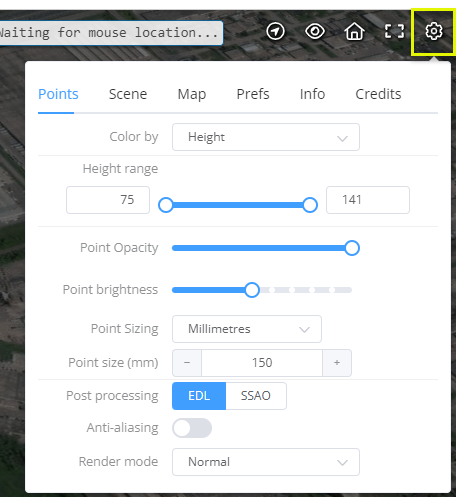Switch to the Scene tab
Screen dimensions: 456x497
pos(128,94)
